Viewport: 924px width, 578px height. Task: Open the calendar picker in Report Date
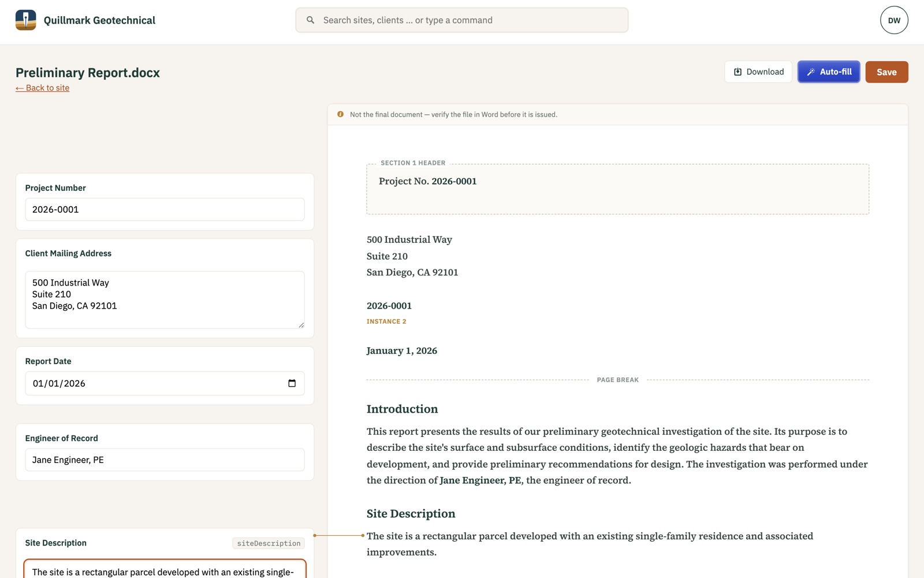pyautogui.click(x=292, y=383)
